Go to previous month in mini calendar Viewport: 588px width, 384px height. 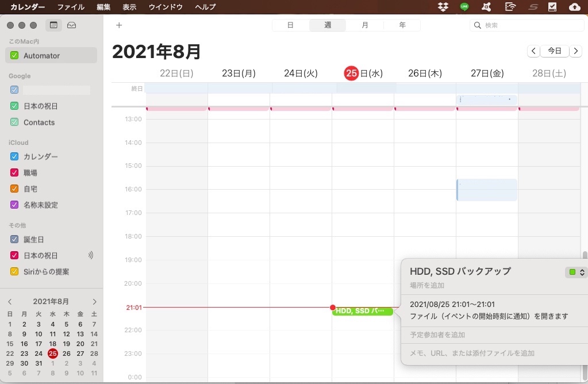[9, 301]
